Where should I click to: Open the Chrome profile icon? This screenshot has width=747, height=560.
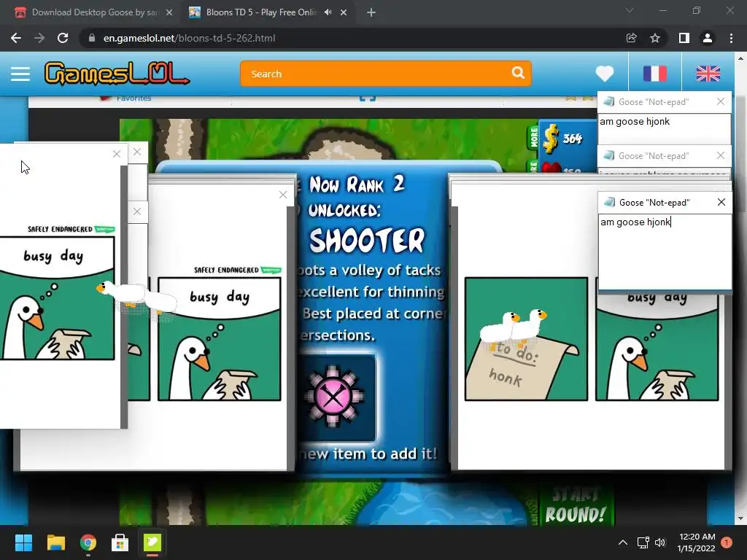tap(708, 38)
